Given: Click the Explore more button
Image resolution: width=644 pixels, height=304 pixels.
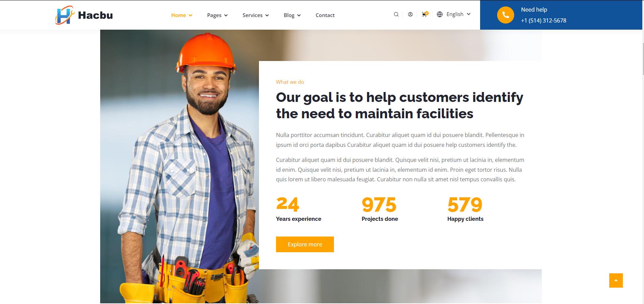Looking at the screenshot, I should click(305, 244).
